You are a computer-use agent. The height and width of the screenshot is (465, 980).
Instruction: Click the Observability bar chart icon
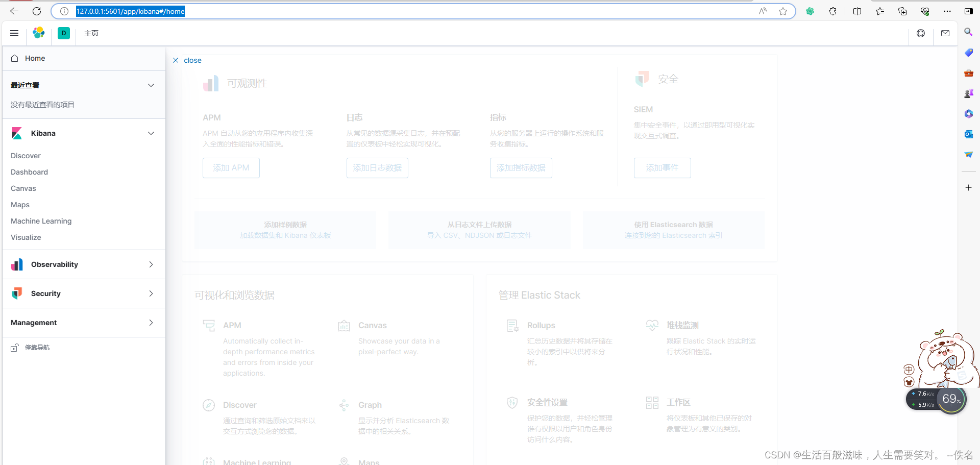(x=17, y=264)
